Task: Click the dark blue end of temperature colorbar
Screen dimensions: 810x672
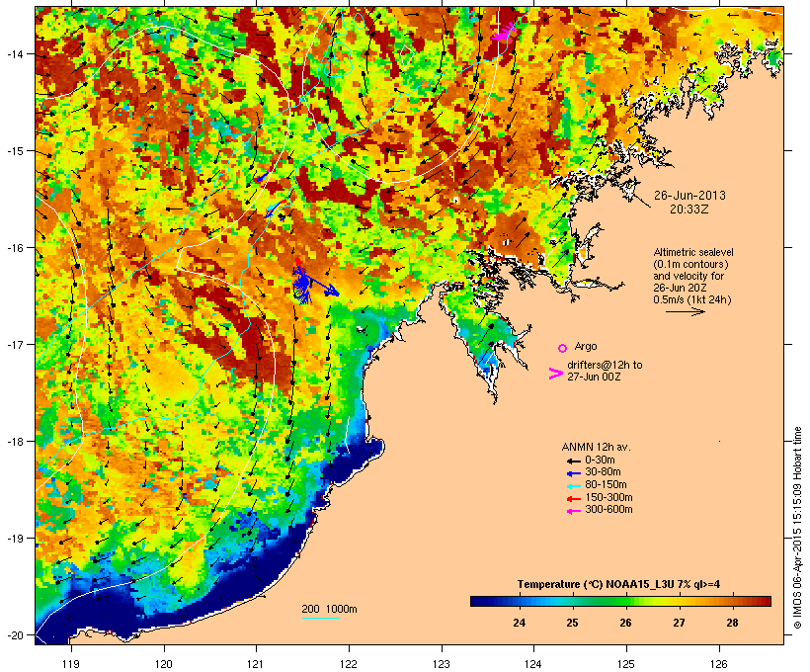Action: click(478, 601)
